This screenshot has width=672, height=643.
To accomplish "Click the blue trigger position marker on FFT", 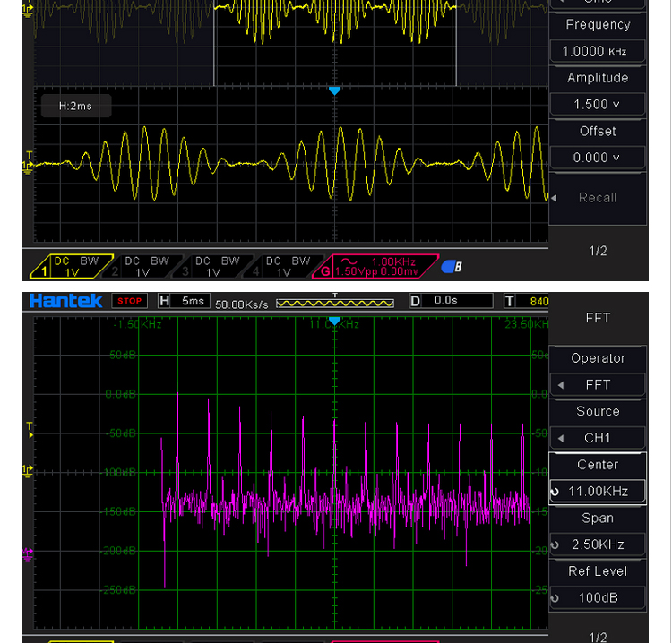I will pyautogui.click(x=335, y=320).
